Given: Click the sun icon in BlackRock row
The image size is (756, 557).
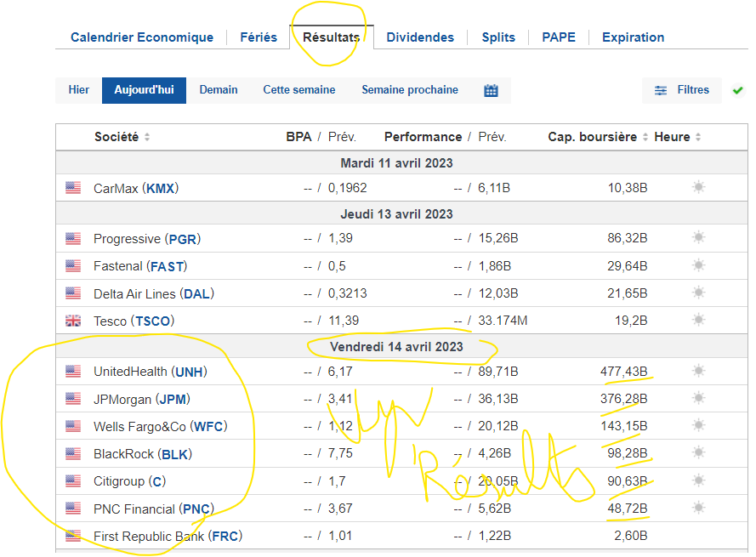Looking at the screenshot, I should [x=698, y=452].
